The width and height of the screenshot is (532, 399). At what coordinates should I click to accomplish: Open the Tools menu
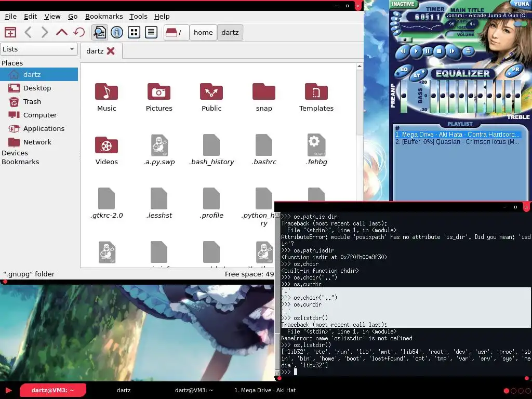(x=138, y=16)
